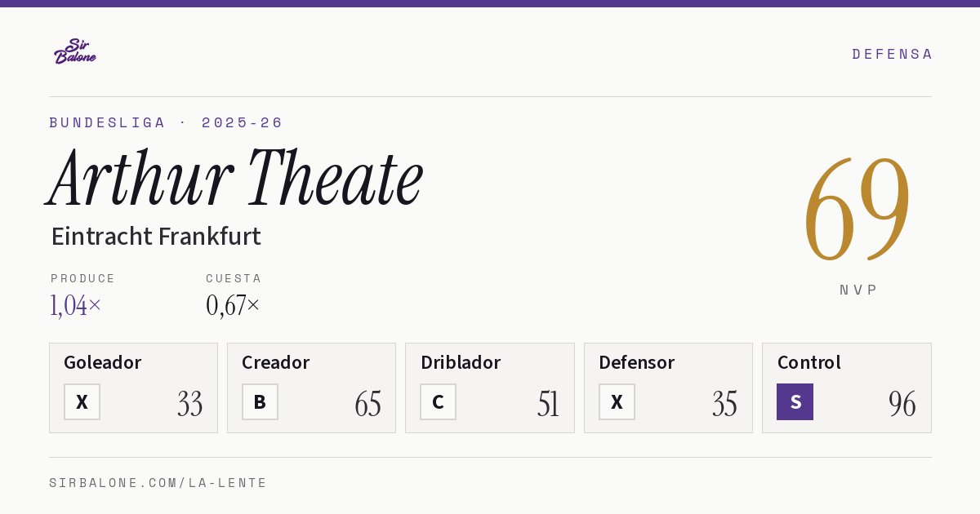Click the Defensor card title

click(x=637, y=362)
